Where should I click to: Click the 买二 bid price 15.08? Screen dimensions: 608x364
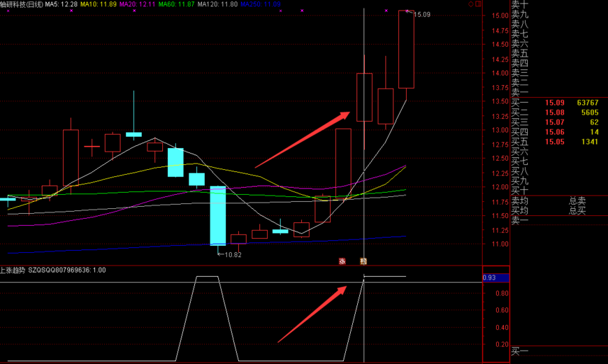point(554,112)
